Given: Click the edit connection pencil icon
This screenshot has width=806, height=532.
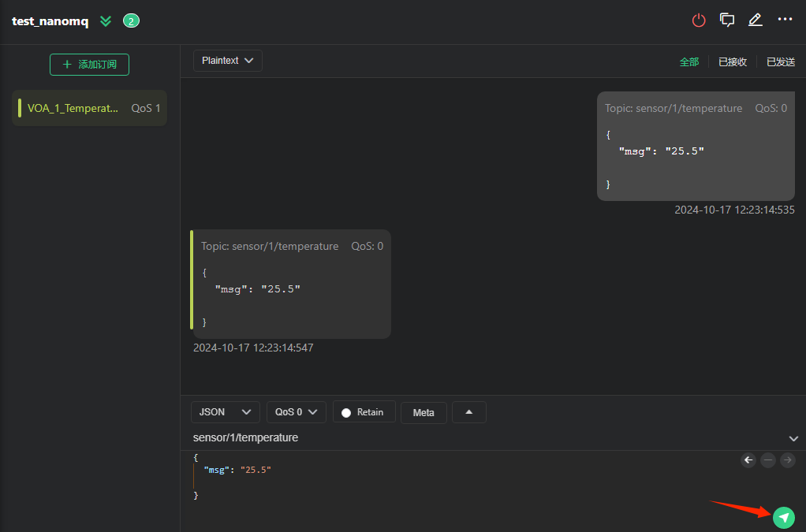Looking at the screenshot, I should click(x=756, y=20).
